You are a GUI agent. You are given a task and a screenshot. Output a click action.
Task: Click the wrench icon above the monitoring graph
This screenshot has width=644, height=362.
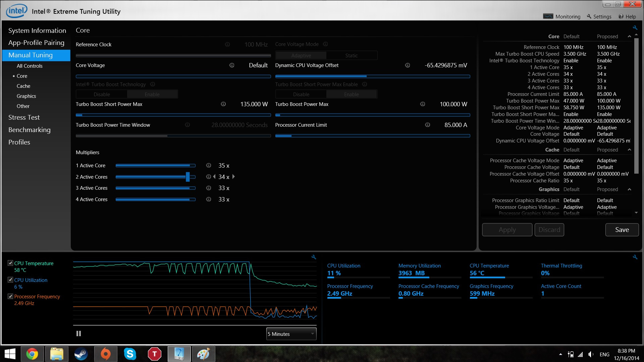point(314,257)
